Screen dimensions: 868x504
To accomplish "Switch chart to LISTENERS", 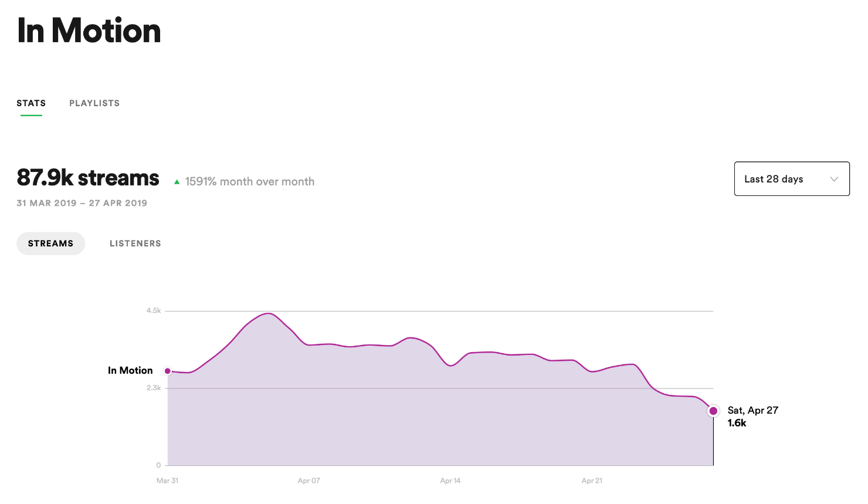I will tap(135, 243).
